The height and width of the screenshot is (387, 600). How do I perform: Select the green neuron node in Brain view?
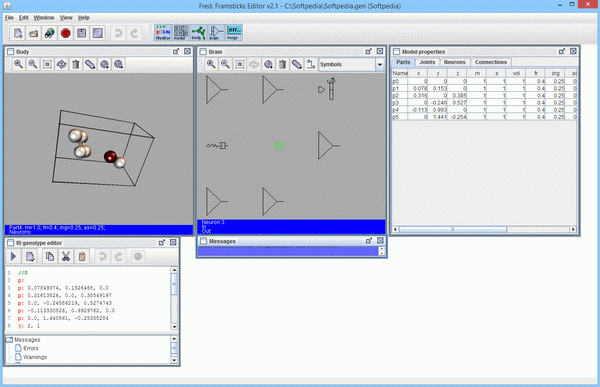279,145
